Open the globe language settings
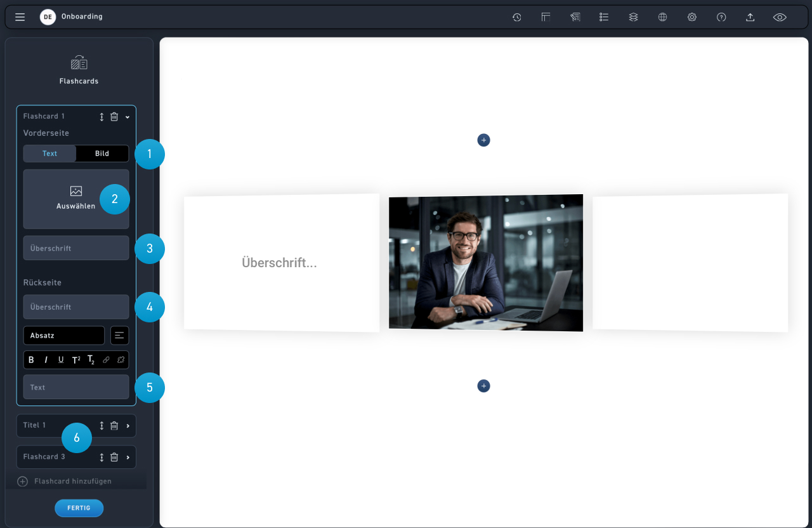This screenshot has width=812, height=528. tap(662, 17)
